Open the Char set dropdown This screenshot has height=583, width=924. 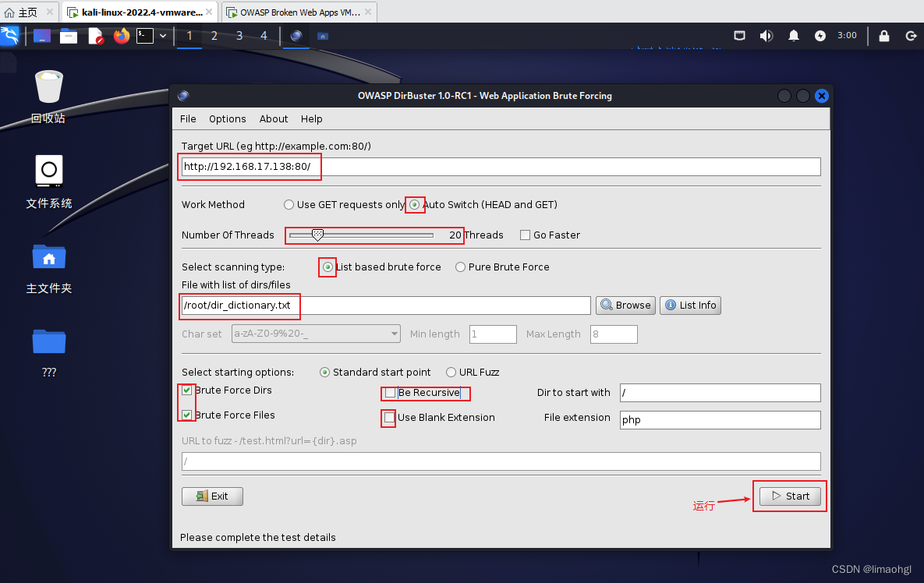(316, 334)
